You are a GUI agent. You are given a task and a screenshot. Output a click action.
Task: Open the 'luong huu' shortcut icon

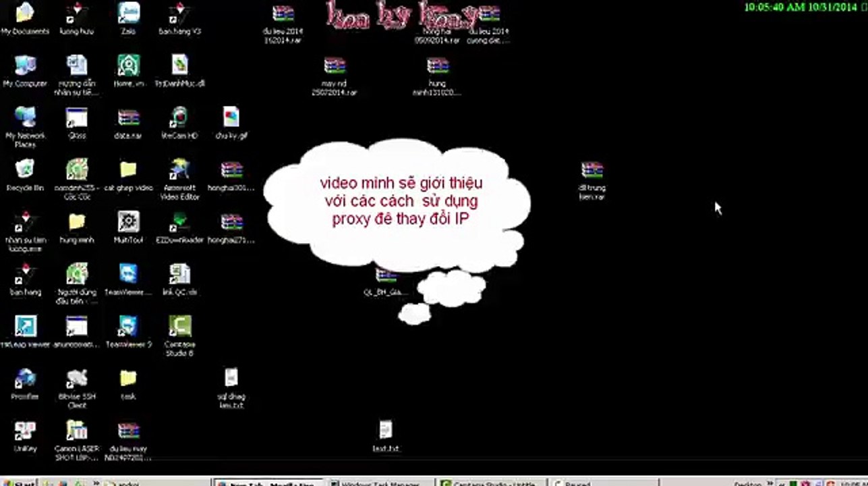pos(77,18)
